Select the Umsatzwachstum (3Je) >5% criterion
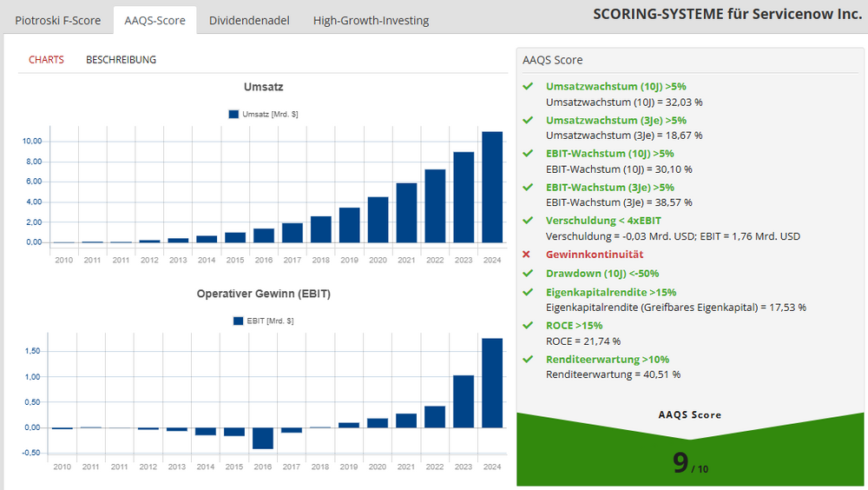The width and height of the screenshot is (868, 490). [x=615, y=120]
